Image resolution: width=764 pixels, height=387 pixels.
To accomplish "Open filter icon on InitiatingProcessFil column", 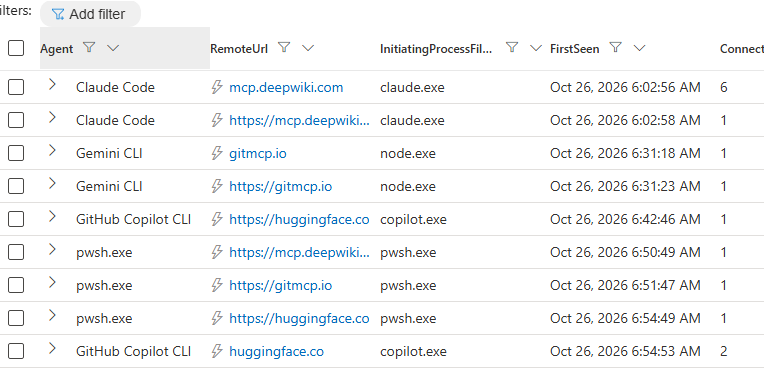I will tap(512, 47).
